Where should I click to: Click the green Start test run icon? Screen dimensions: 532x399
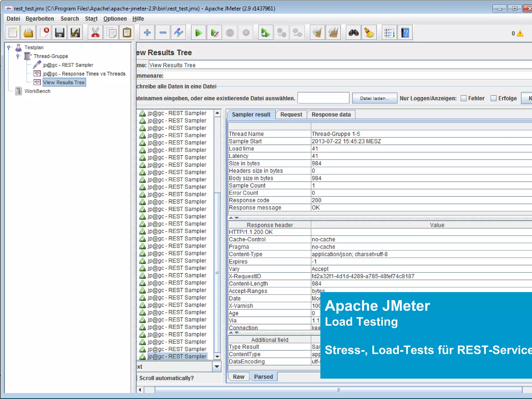coord(198,33)
